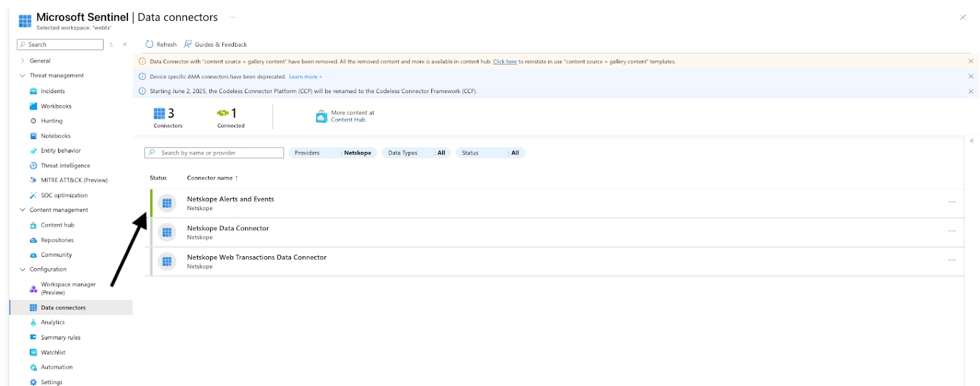Click the Refresh icon in the toolbar
This screenshot has height=386, width=980.
click(x=149, y=44)
